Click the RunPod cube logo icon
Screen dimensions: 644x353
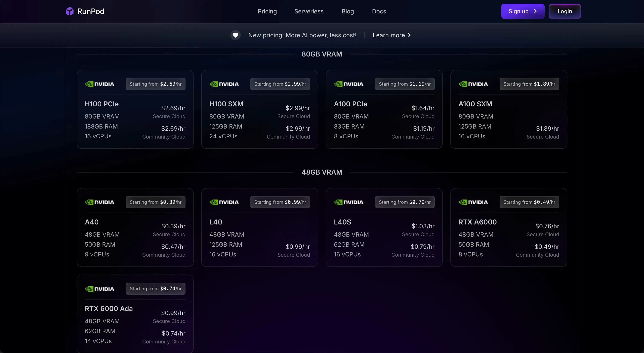(69, 11)
